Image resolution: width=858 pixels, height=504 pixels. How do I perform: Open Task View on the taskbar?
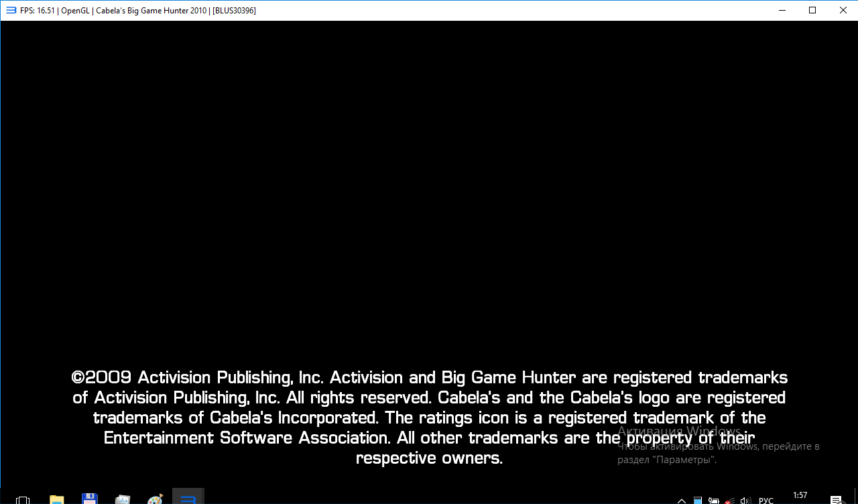coord(23,500)
